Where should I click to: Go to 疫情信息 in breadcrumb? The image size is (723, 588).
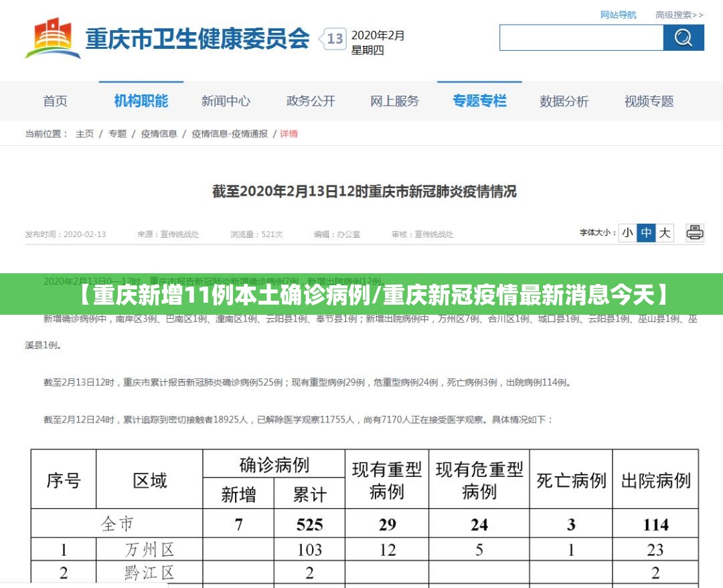(x=159, y=134)
